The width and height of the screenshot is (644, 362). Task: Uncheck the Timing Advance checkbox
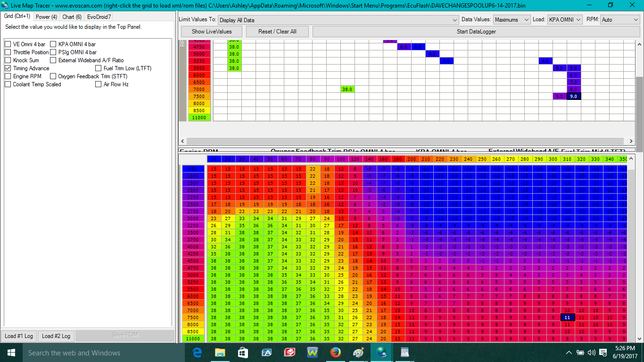[8, 68]
